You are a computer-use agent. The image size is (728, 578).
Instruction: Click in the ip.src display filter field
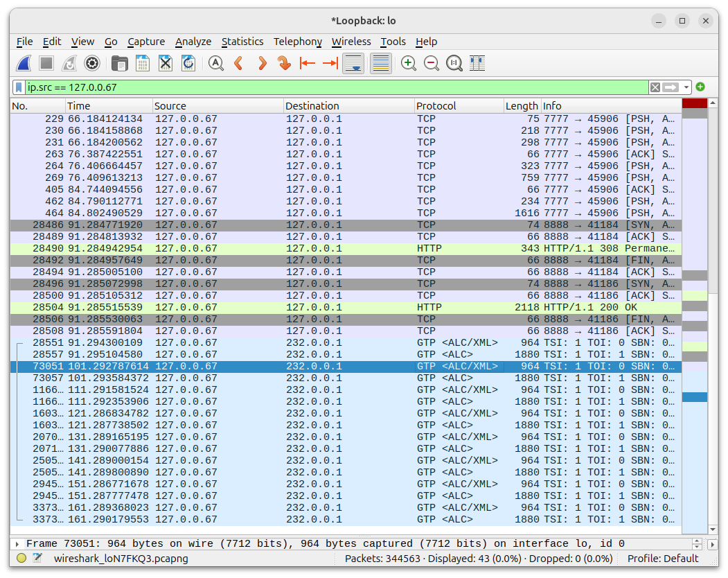click(x=337, y=87)
